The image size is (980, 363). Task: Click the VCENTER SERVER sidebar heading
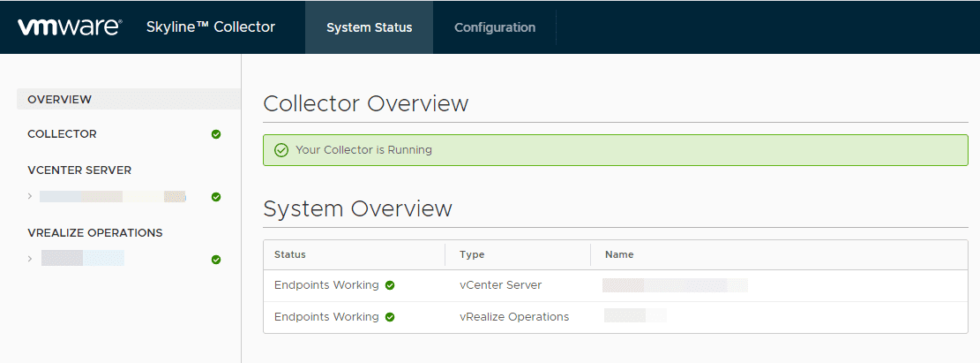coord(79,170)
